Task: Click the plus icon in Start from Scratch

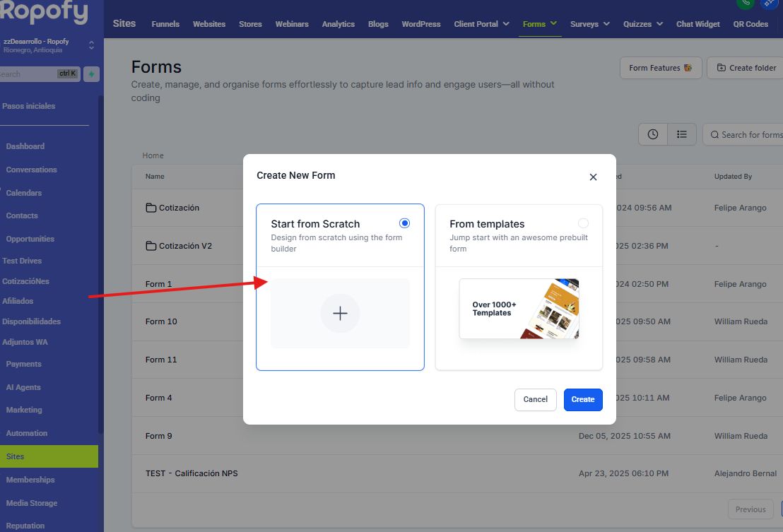Action: click(x=340, y=313)
